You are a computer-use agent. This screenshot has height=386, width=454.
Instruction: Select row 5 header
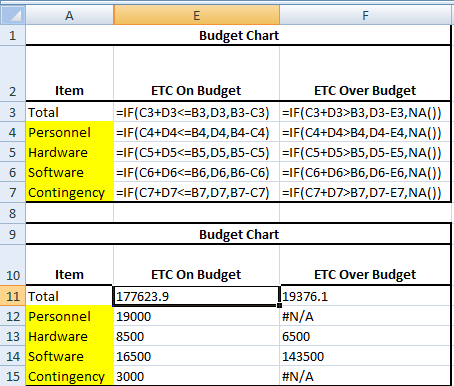click(x=13, y=152)
